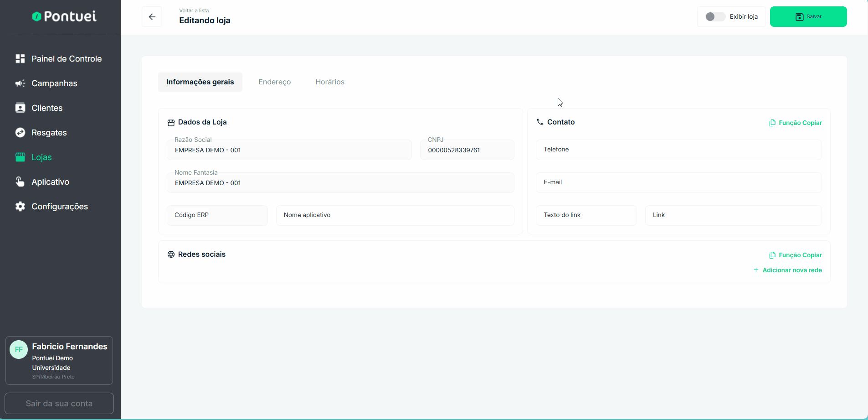The width and height of the screenshot is (868, 420).
Task: Open Resgates via its sidebar icon
Action: coord(20,133)
